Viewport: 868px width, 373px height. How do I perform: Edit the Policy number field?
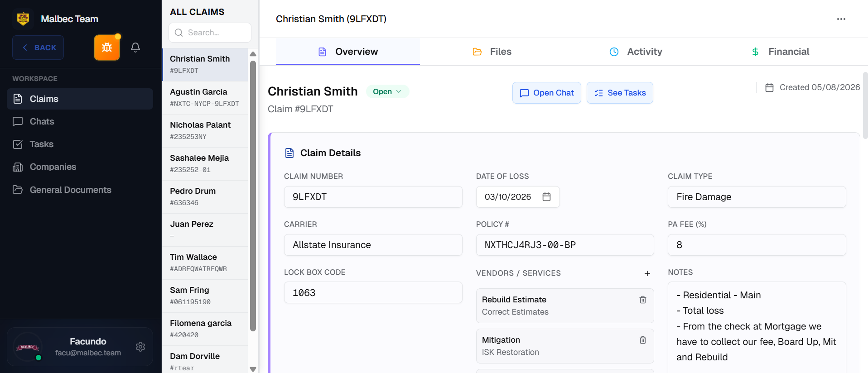tap(565, 245)
